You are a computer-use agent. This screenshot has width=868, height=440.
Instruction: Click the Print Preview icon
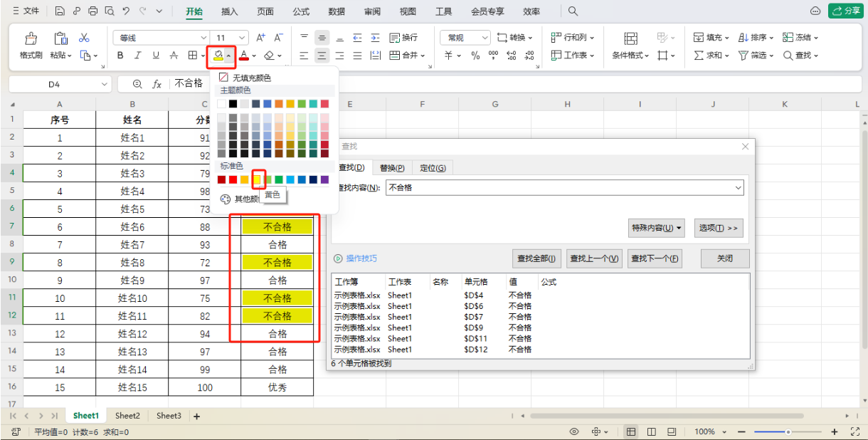click(110, 11)
